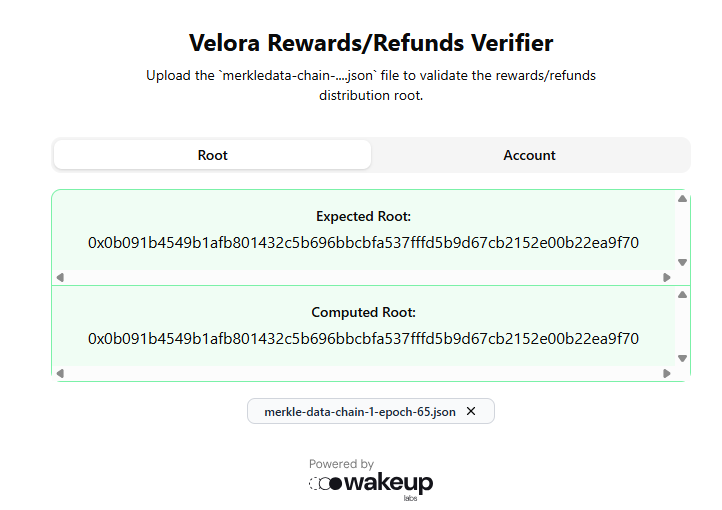This screenshot has height=510, width=722.
Task: Click the merkle-data-chain-1-epoch-65.json file chip
Action: 359,411
